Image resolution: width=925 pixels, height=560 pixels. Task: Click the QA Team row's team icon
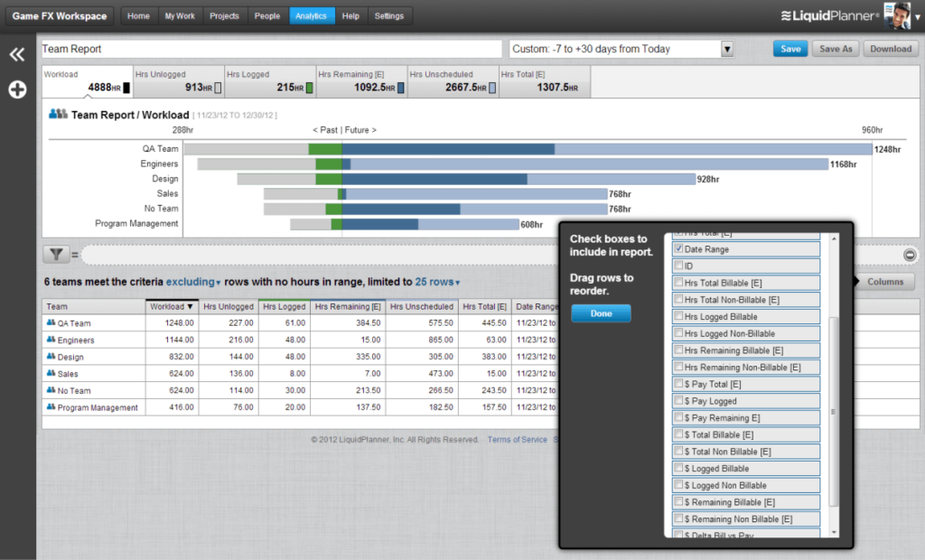click(51, 322)
